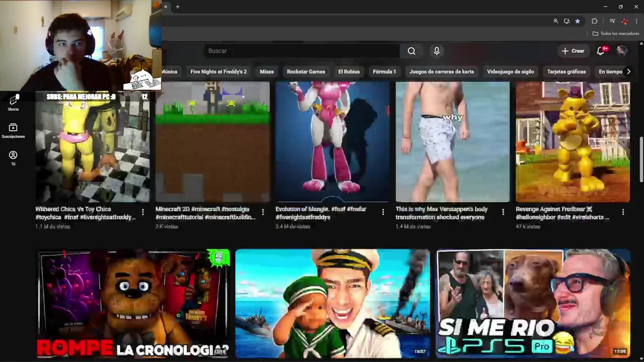Click the "2 K vistas" text

[x=167, y=227]
